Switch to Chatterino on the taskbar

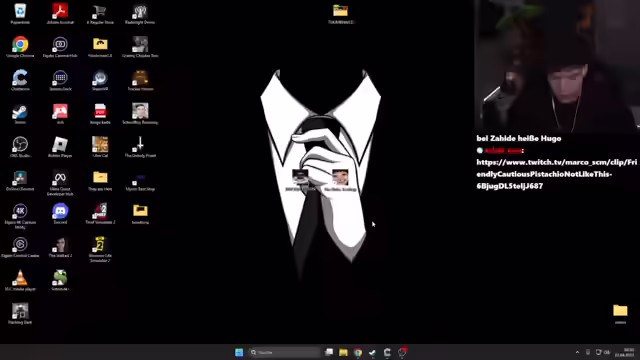point(387,352)
